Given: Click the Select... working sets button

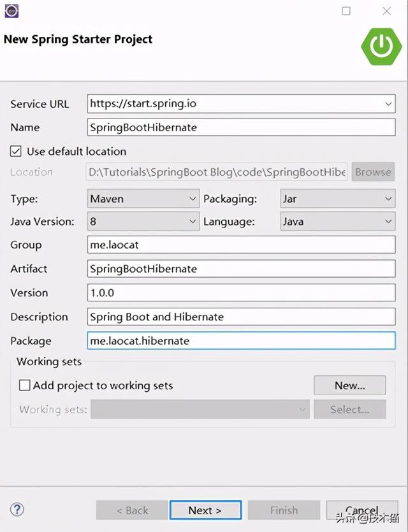Looking at the screenshot, I should pyautogui.click(x=349, y=409).
